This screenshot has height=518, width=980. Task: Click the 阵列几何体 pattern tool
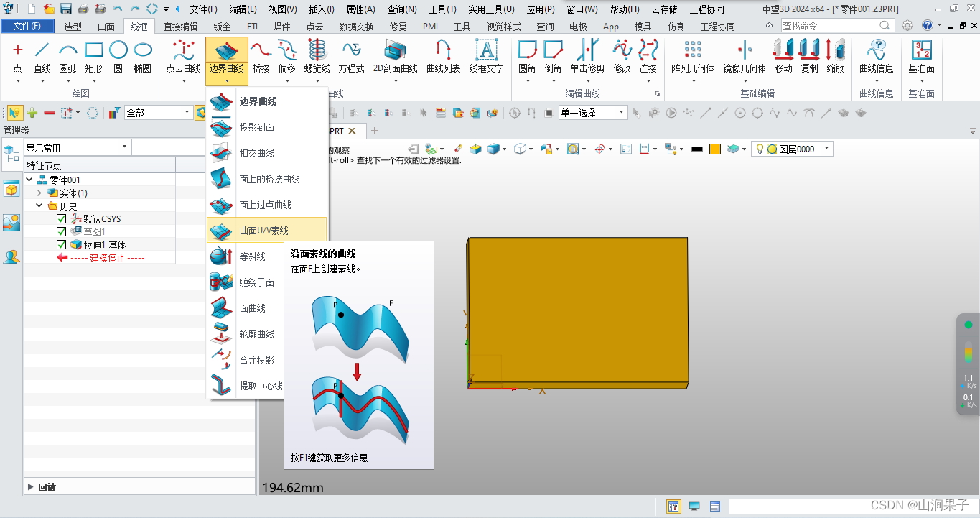(693, 57)
